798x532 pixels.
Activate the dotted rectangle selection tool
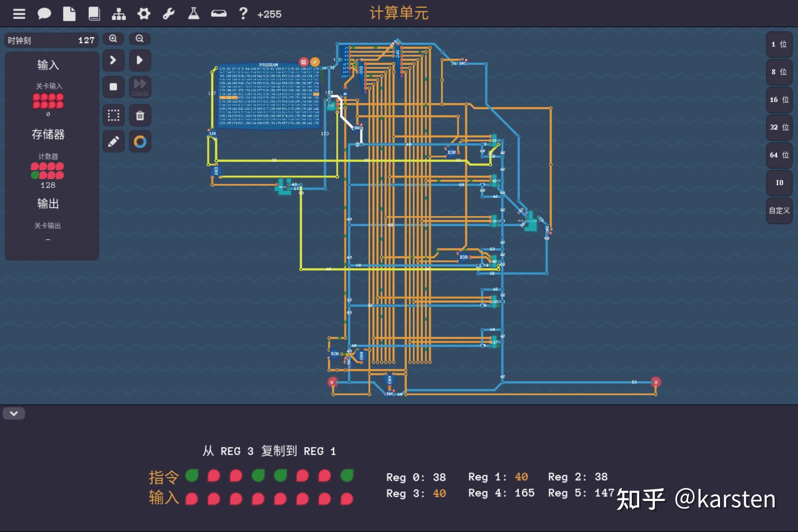coord(113,115)
